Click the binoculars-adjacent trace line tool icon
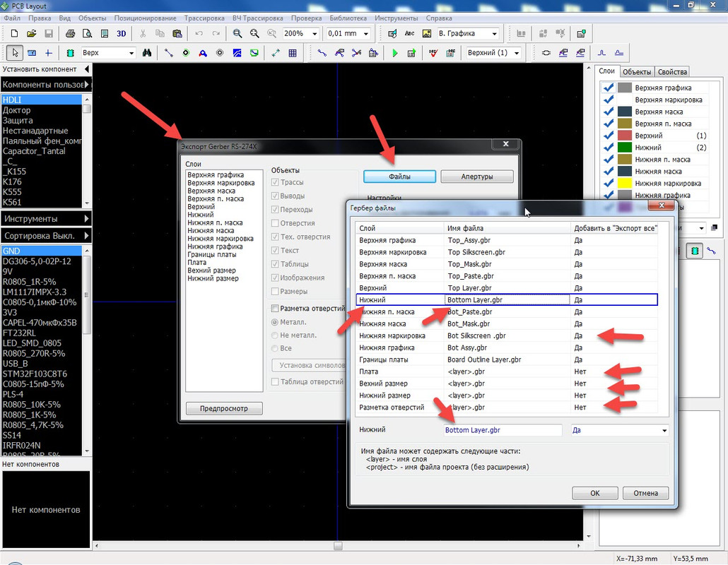 click(x=168, y=53)
